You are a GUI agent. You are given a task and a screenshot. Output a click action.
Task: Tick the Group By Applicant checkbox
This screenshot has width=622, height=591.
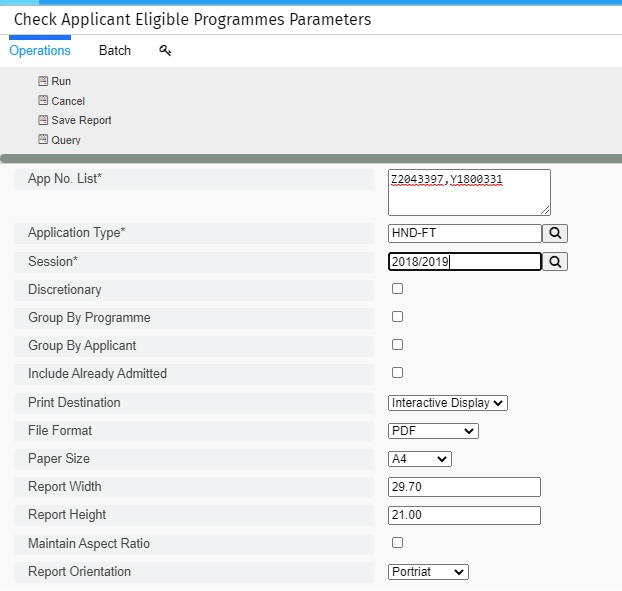point(397,345)
